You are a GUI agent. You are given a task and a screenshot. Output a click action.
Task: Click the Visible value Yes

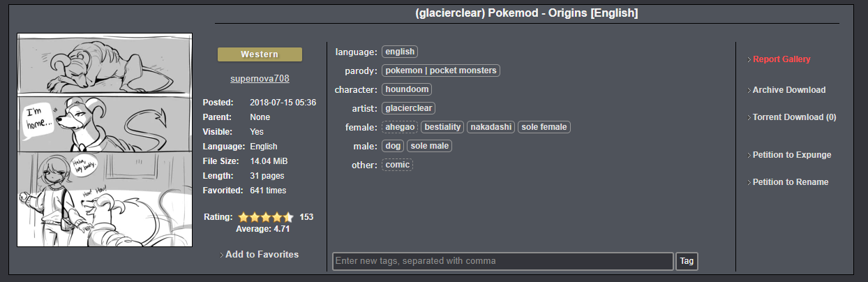257,132
